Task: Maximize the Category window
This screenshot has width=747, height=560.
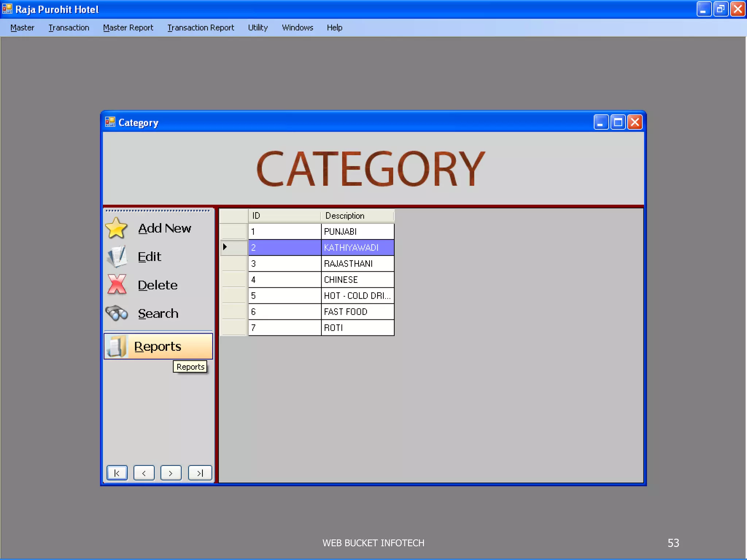Action: click(618, 122)
